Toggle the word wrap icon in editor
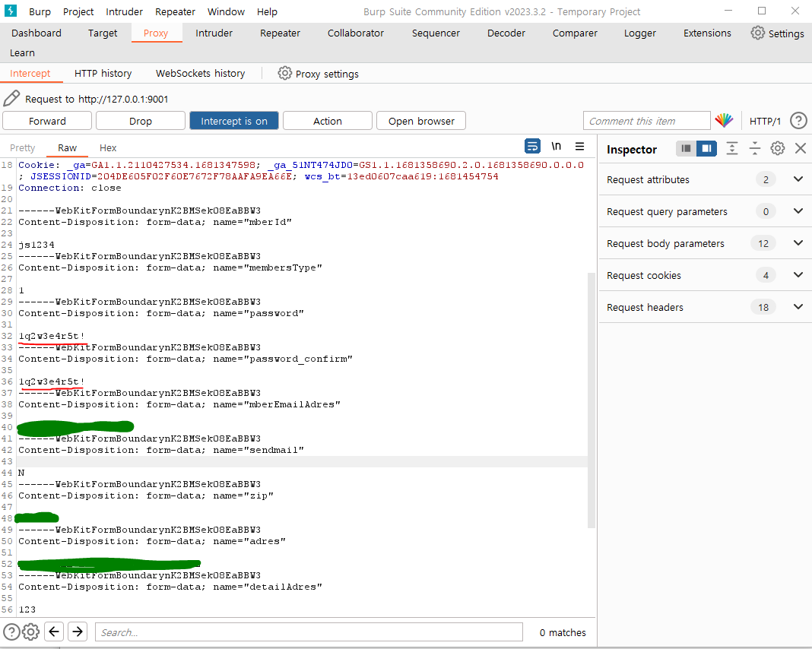 pos(532,147)
